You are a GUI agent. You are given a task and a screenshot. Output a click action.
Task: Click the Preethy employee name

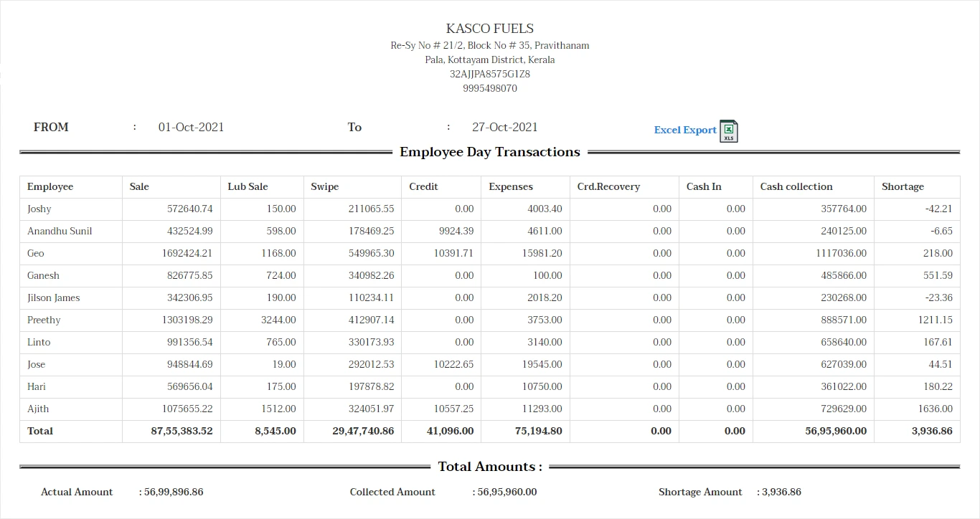[43, 320]
